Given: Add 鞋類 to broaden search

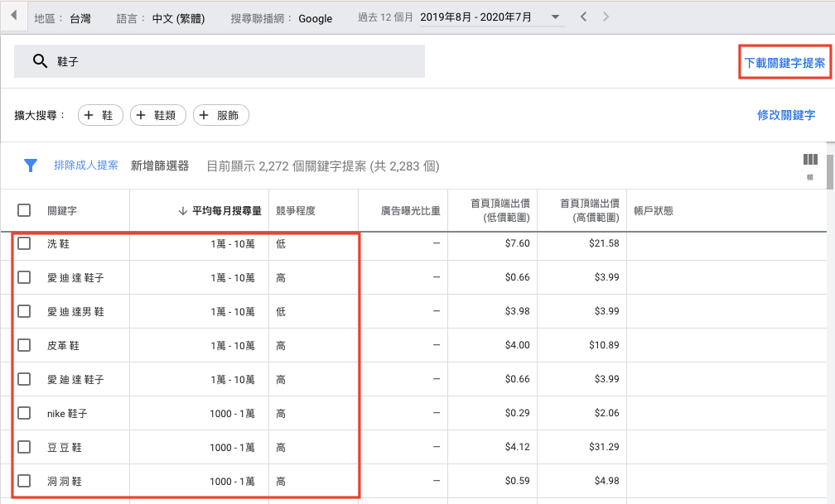Looking at the screenshot, I should tap(157, 116).
